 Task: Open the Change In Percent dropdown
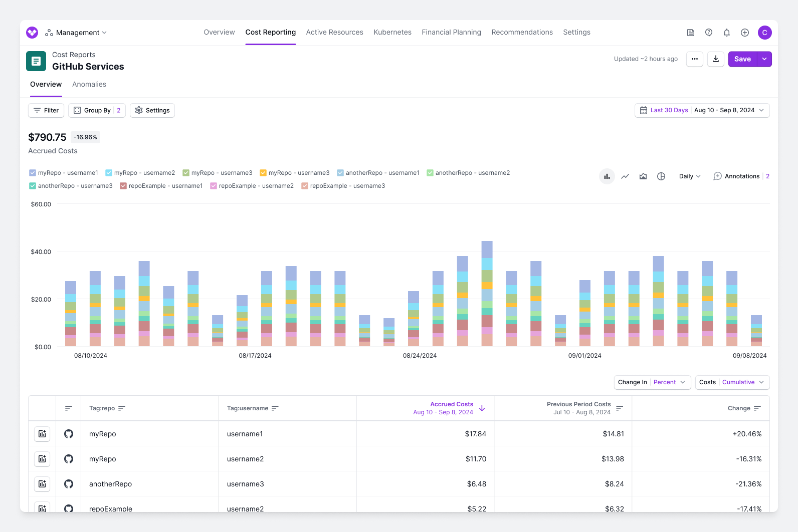652,382
